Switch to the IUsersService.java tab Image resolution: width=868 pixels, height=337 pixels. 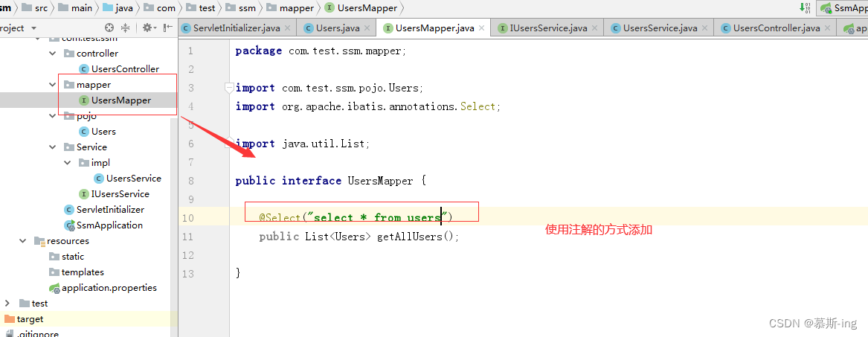[547, 28]
